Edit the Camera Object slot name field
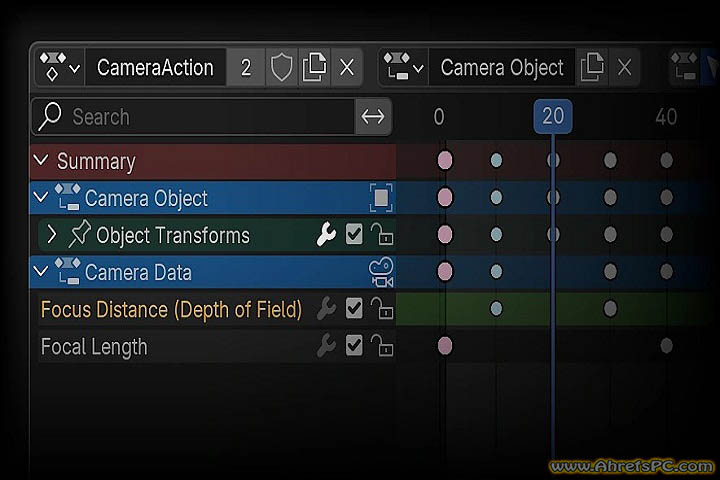Viewport: 720px width, 480px height. (x=501, y=68)
